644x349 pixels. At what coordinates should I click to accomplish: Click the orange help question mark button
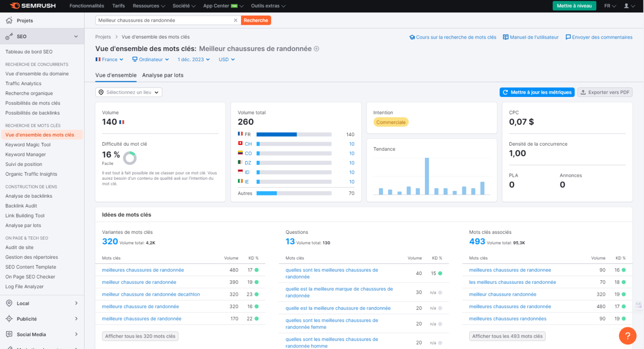click(x=627, y=336)
